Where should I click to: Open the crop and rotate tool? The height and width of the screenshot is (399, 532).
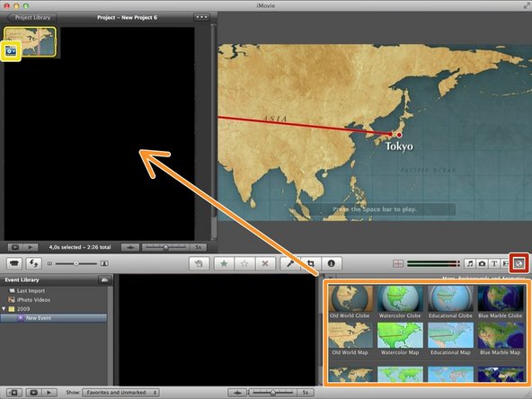(x=311, y=263)
